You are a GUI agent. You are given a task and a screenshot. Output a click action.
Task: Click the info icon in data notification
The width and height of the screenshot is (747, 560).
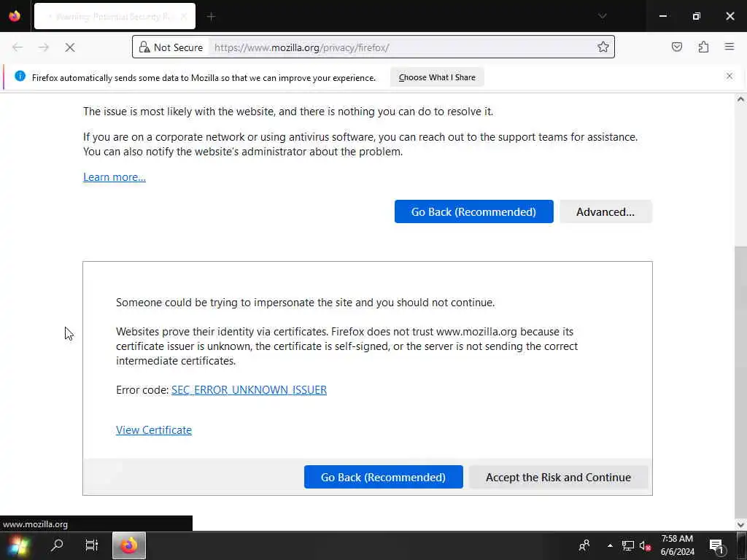pos(20,76)
